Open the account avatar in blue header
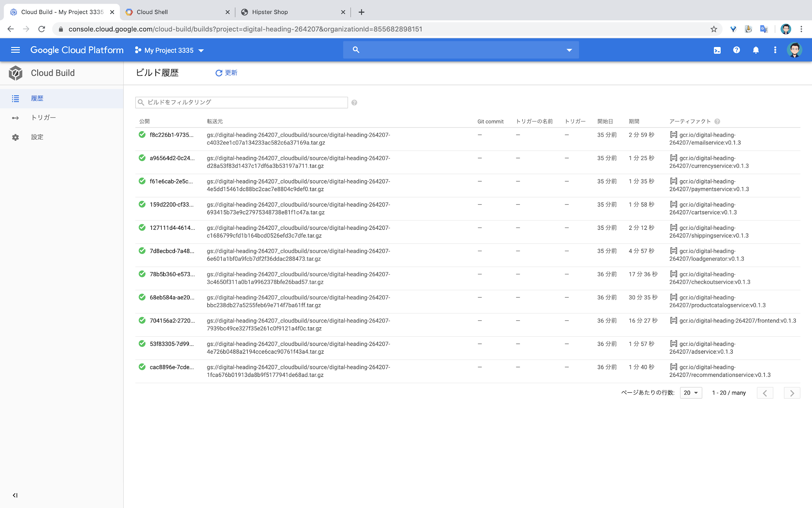812x508 pixels. (794, 50)
